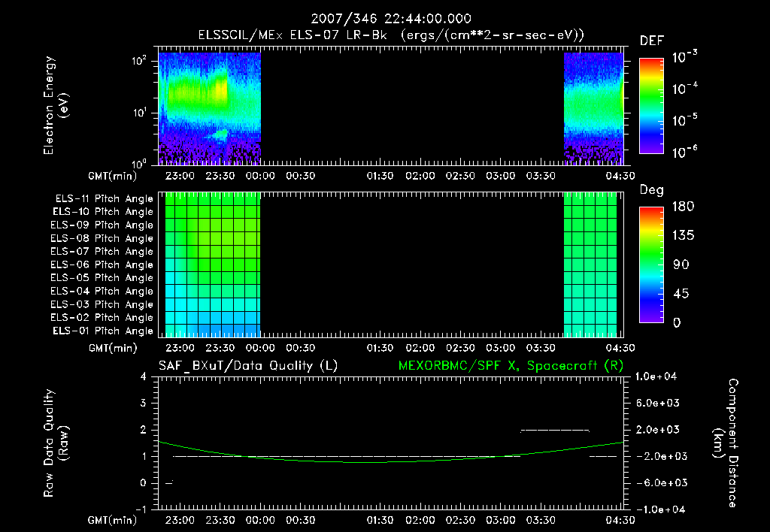Click the 180 label on the Deg scale

pos(683,207)
